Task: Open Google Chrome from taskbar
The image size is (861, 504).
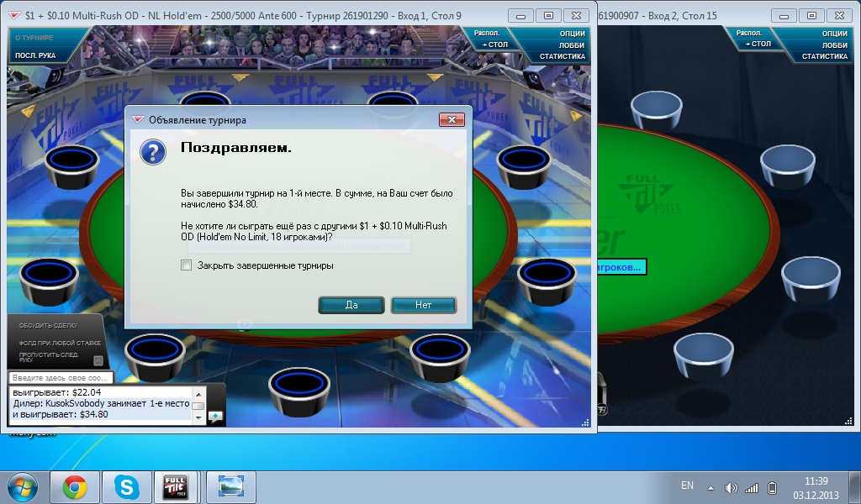Action: [75, 487]
